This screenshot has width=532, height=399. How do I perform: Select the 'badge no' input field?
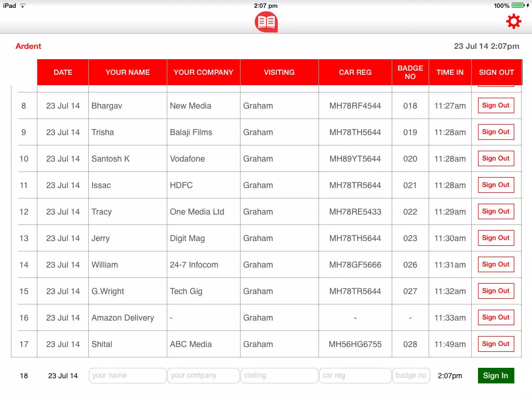411,376
